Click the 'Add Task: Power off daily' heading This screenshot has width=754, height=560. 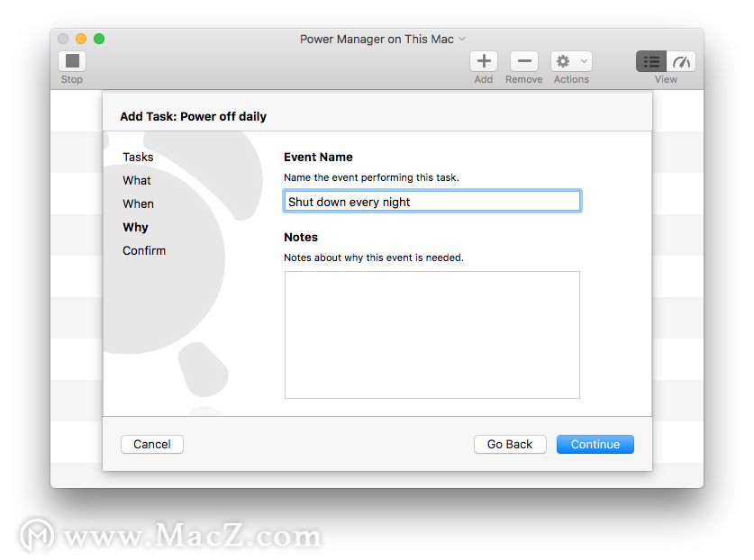point(194,117)
